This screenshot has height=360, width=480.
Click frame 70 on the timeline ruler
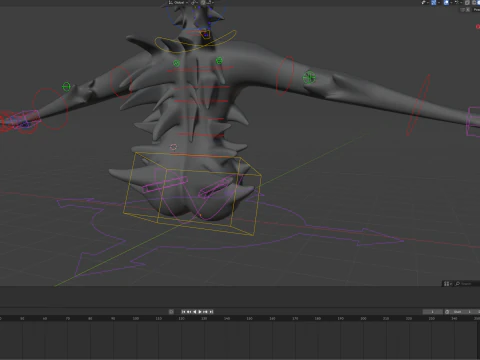(68, 319)
